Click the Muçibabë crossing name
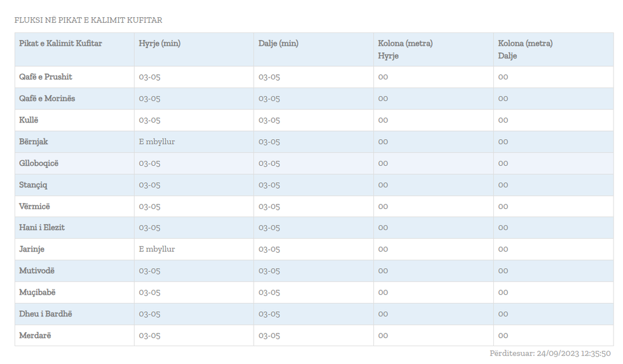This screenshot has width=623, height=364. point(37,292)
